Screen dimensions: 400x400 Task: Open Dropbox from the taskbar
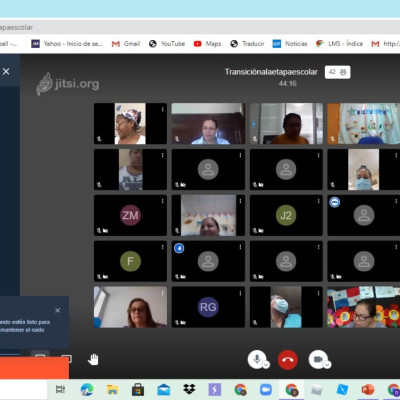[x=189, y=389]
